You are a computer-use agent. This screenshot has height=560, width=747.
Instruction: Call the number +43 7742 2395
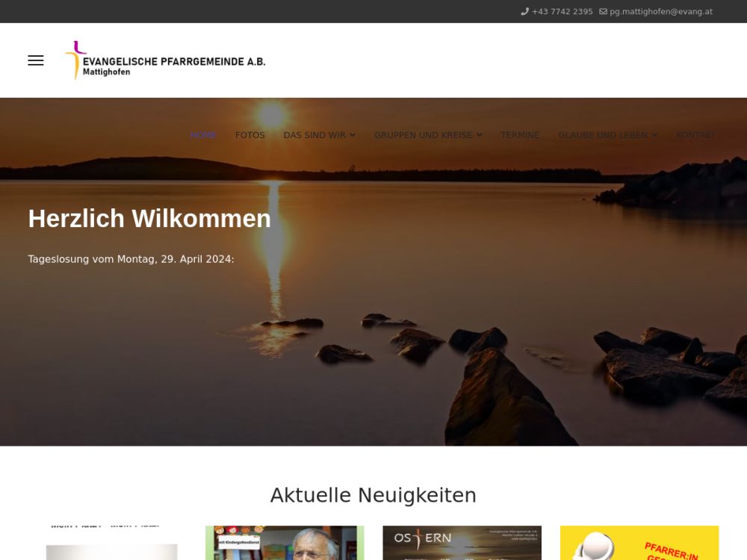point(562,12)
